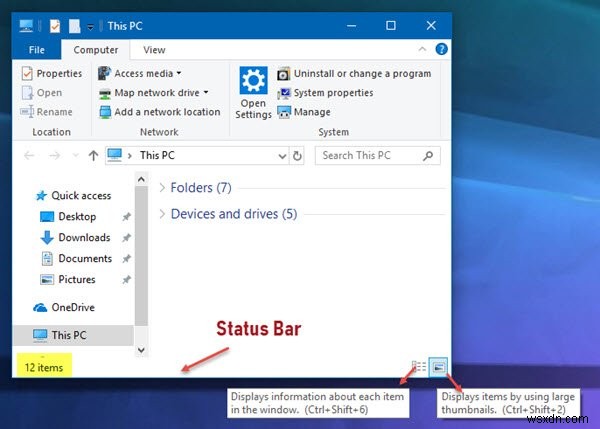Image resolution: width=600 pixels, height=429 pixels.
Task: Click the Open Settings gear icon
Action: tap(253, 80)
